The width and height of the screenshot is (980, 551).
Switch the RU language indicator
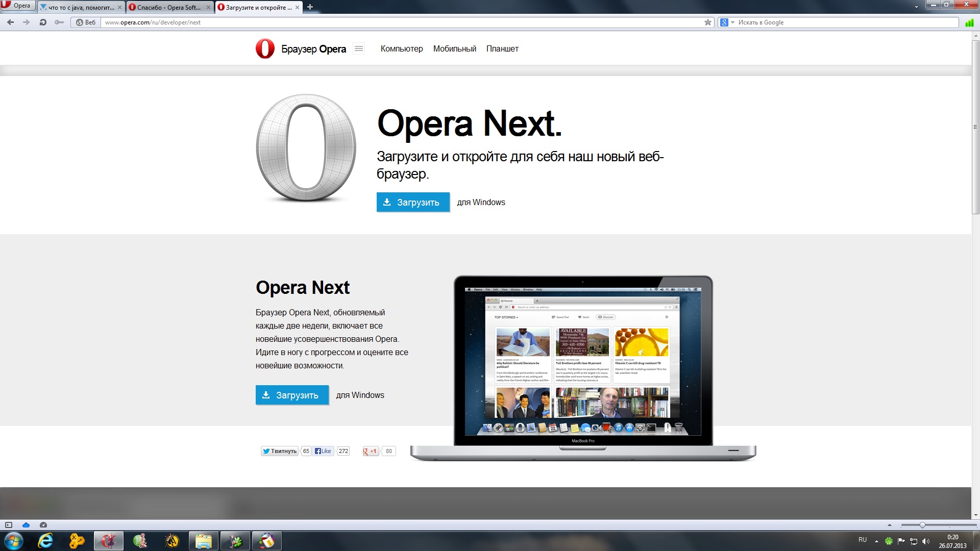pos(863,540)
